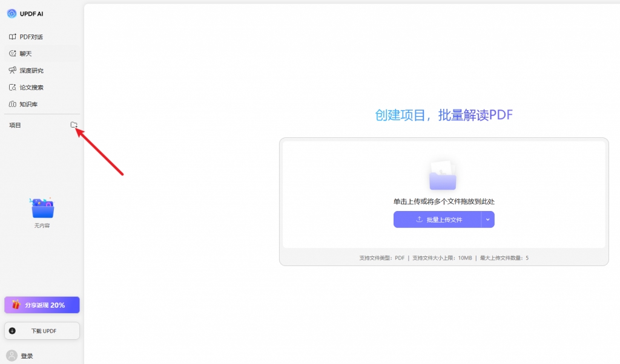Open the 登录 sign-in link

pyautogui.click(x=27, y=356)
